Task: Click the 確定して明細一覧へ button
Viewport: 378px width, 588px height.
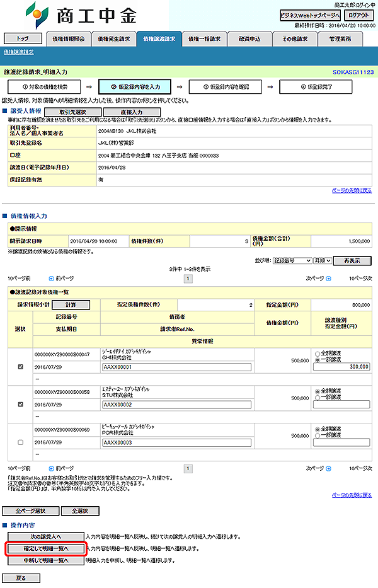Action: [46, 549]
